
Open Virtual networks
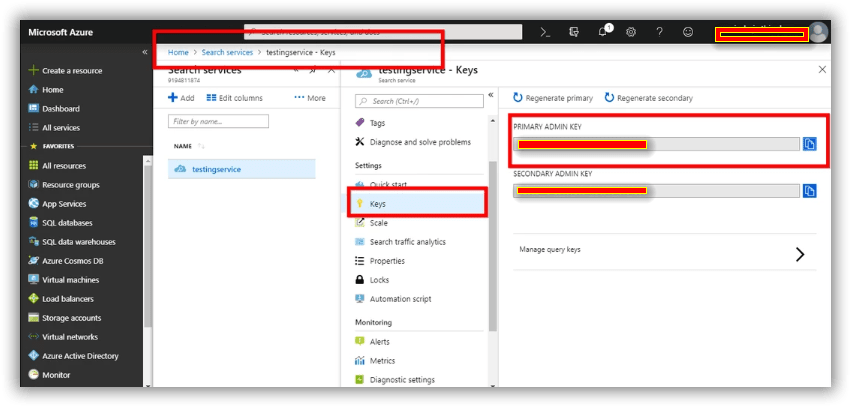63,336
